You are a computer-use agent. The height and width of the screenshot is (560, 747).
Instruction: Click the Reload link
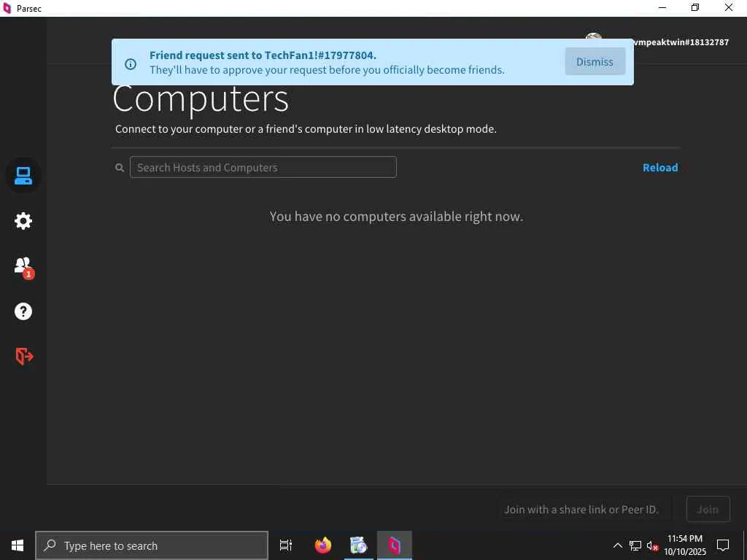659,168
